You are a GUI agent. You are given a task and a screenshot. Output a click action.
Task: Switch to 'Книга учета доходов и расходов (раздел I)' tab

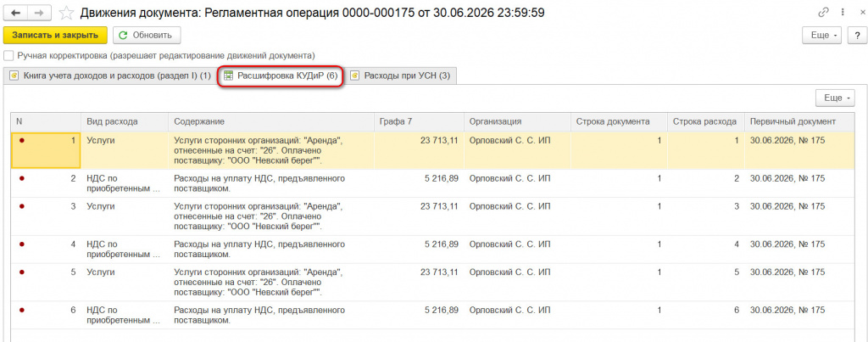[109, 76]
